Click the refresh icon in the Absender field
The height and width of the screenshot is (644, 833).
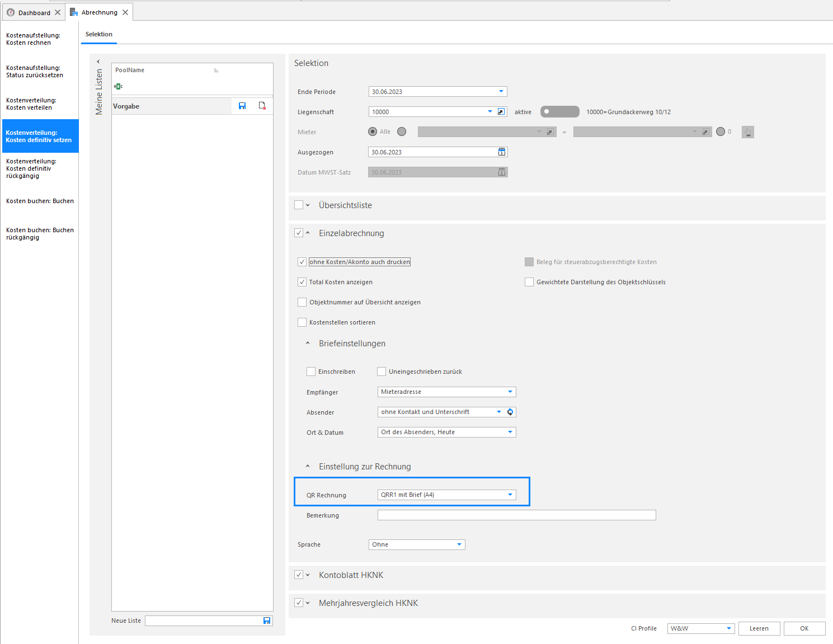510,412
